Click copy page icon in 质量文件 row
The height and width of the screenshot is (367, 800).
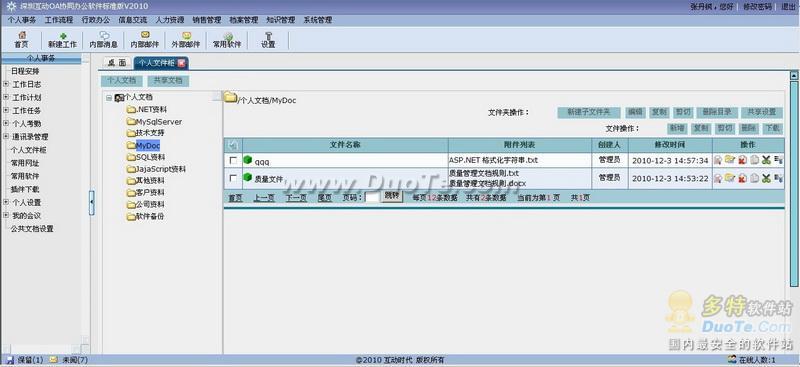pyautogui.click(x=754, y=178)
